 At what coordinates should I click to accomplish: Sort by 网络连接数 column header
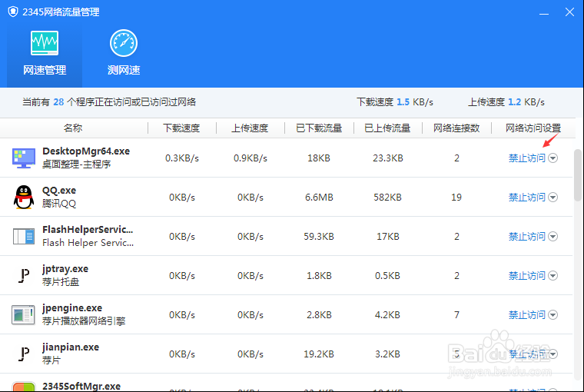pos(456,128)
